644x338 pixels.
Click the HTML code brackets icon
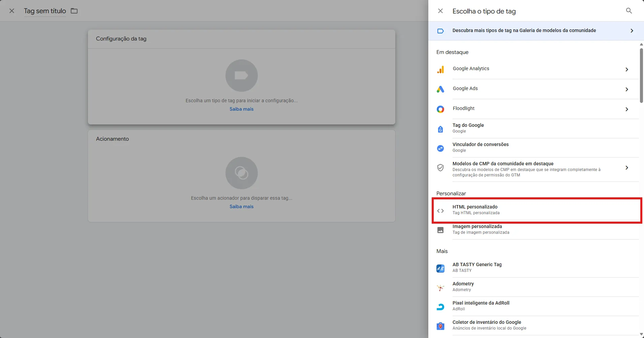point(440,211)
